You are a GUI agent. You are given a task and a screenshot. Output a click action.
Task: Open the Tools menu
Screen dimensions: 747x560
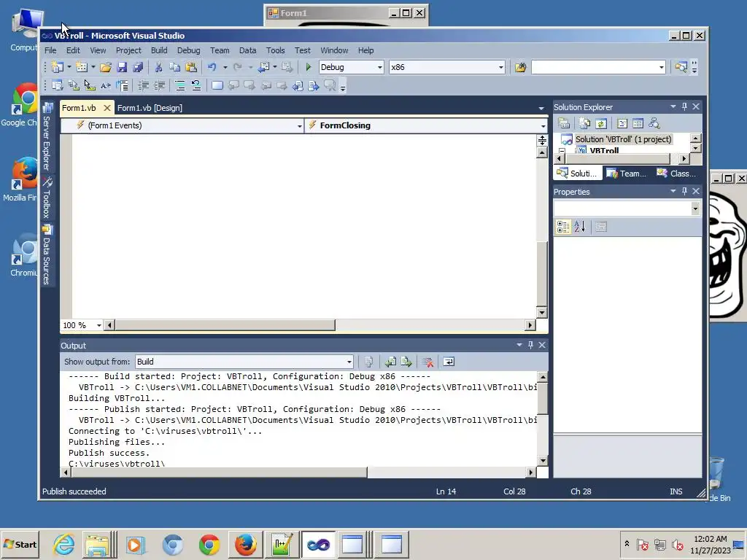tap(275, 50)
